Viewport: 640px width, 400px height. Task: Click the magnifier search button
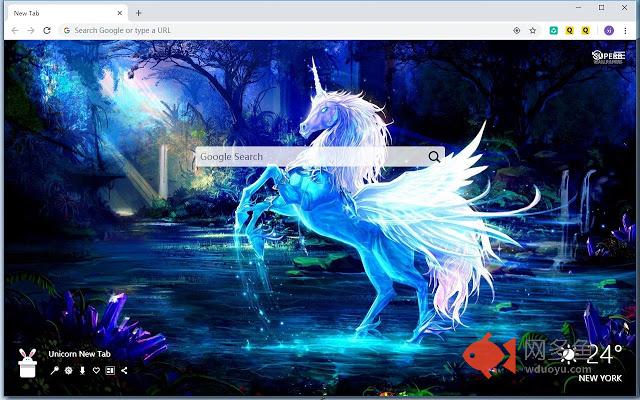coord(434,157)
